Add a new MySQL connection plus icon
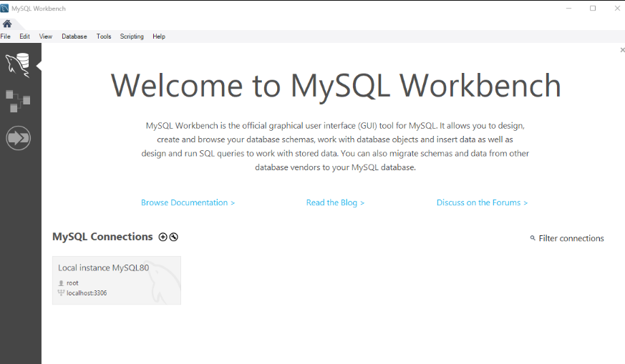Viewport: 625px width, 364px height. tap(163, 237)
